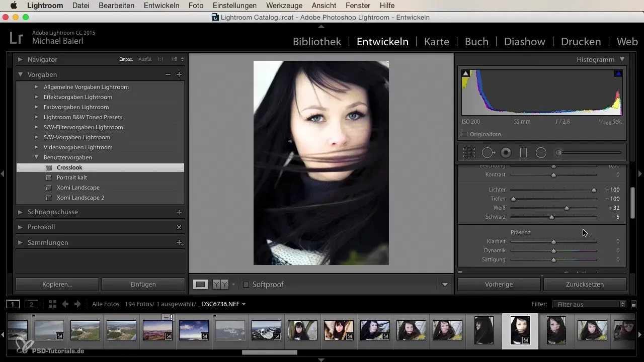Open the Einstellungen menu

234,6
